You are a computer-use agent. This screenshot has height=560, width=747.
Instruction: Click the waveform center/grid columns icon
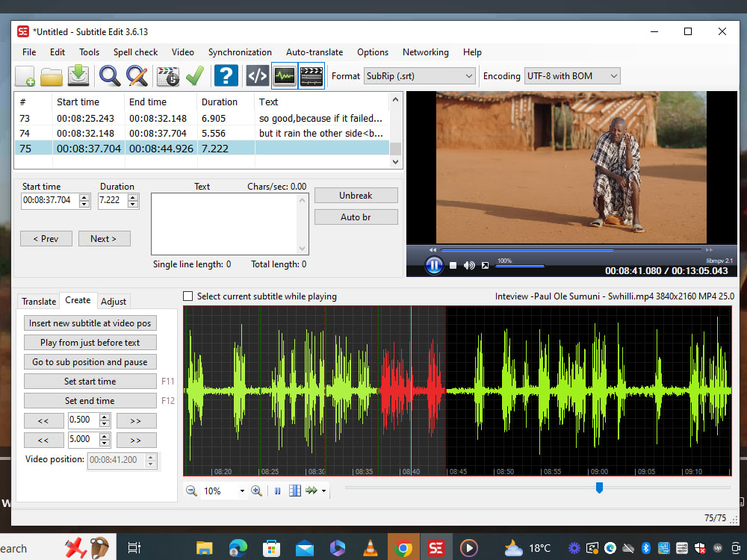295,491
